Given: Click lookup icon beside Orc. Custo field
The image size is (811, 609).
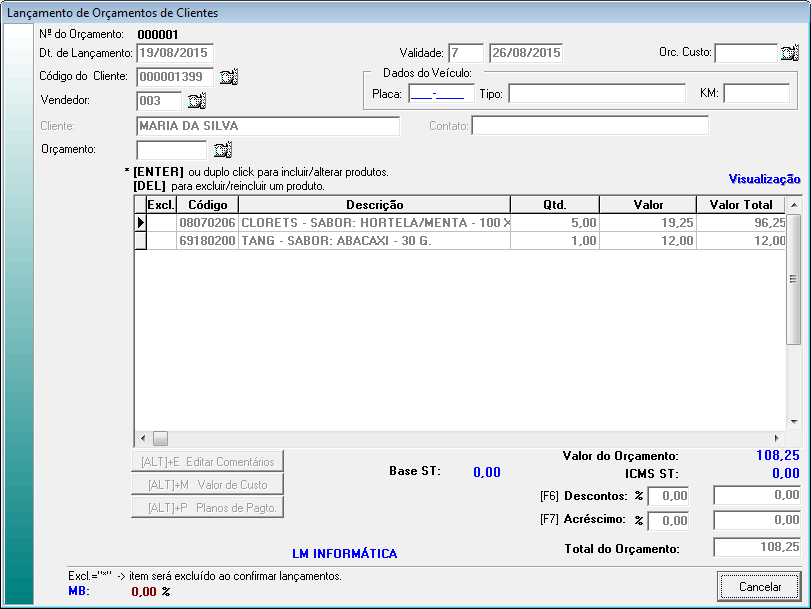Looking at the screenshot, I should pyautogui.click(x=789, y=53).
